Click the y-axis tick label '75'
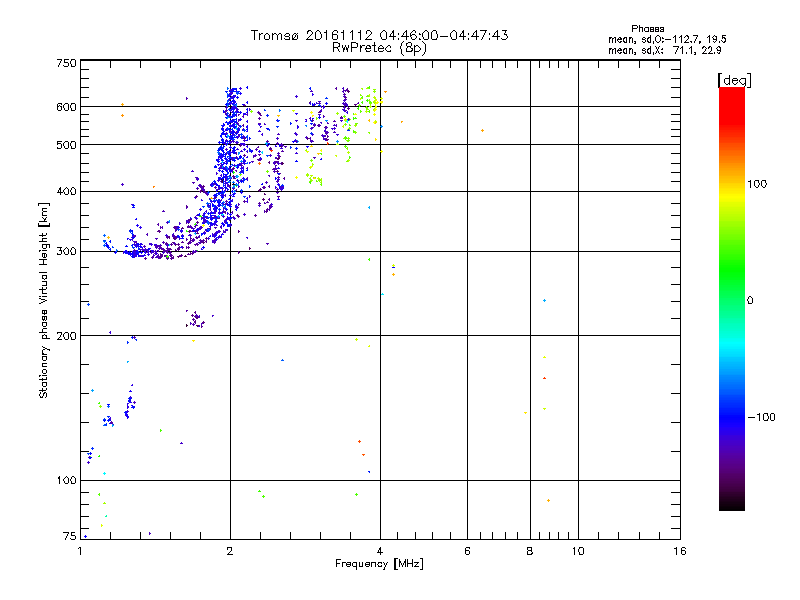 [x=70, y=536]
